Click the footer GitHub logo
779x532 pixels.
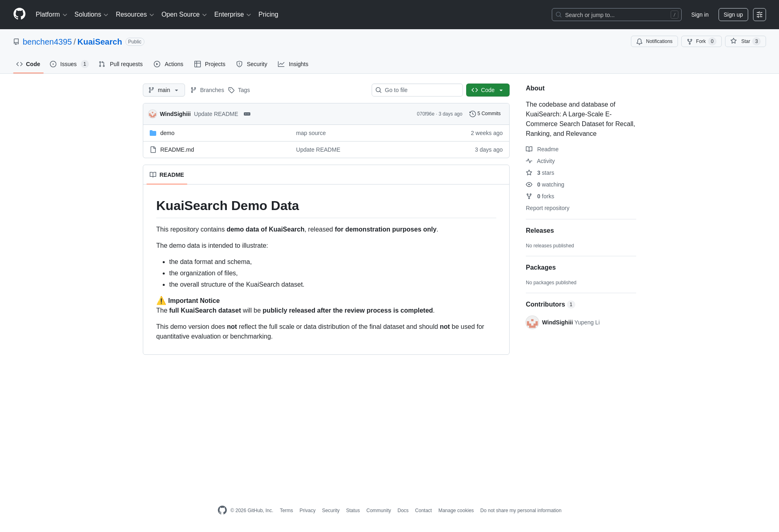(222, 510)
